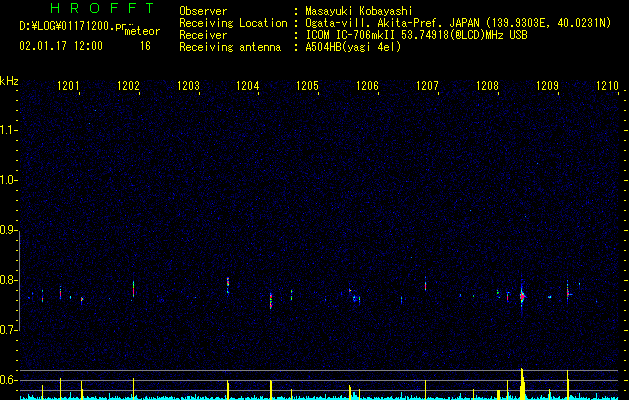
Task: Click the 1206 time axis label
Action: click(x=367, y=85)
